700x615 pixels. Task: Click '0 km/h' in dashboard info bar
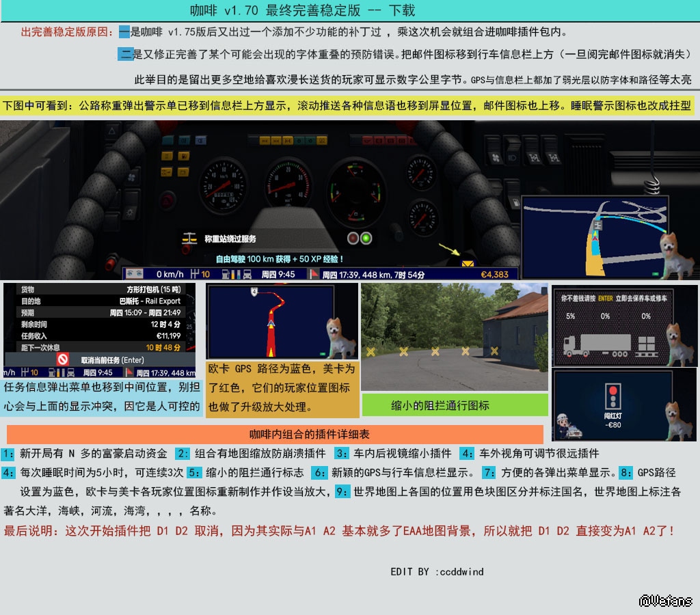170,274
